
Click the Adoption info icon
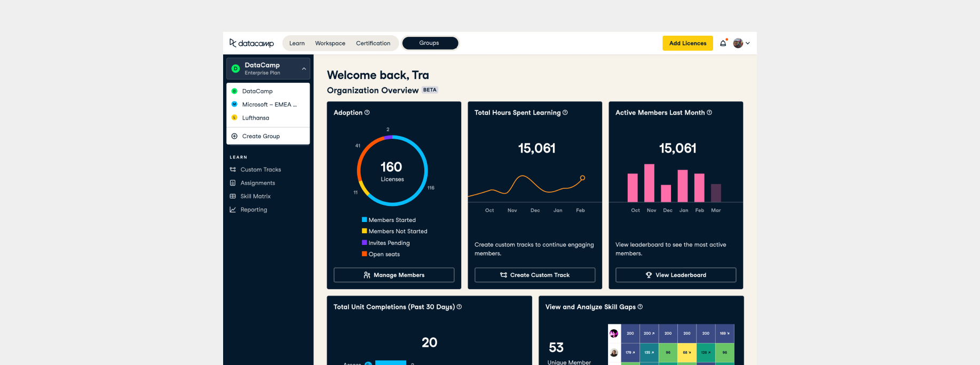click(367, 113)
